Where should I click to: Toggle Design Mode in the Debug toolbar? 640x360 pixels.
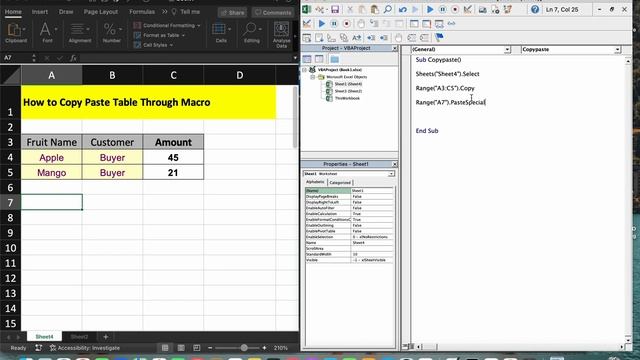click(307, 23)
